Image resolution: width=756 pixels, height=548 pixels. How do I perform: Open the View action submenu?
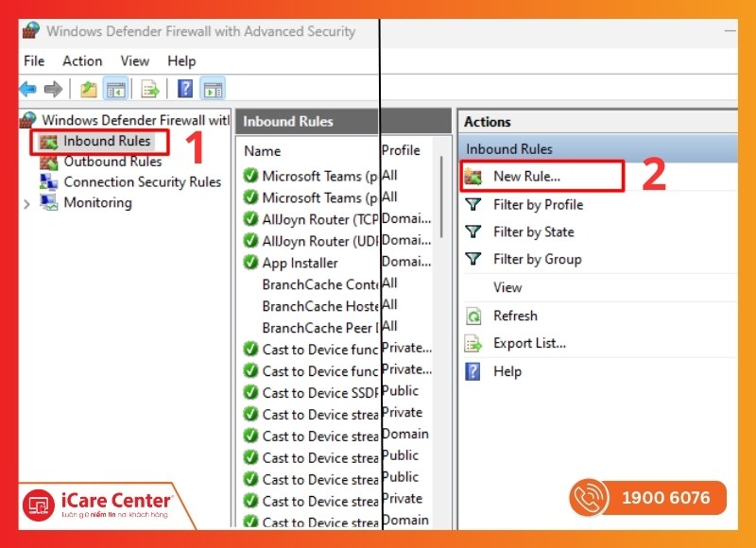[x=507, y=288]
